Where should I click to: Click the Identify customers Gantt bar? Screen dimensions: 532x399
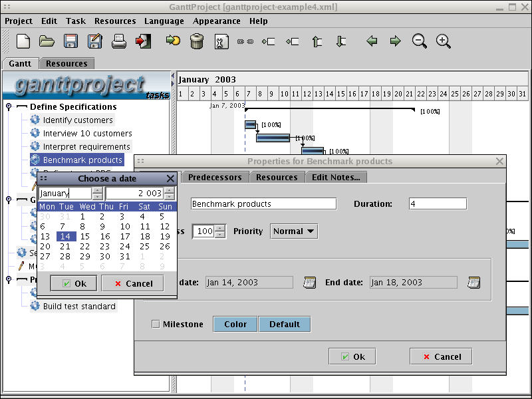[x=251, y=125]
